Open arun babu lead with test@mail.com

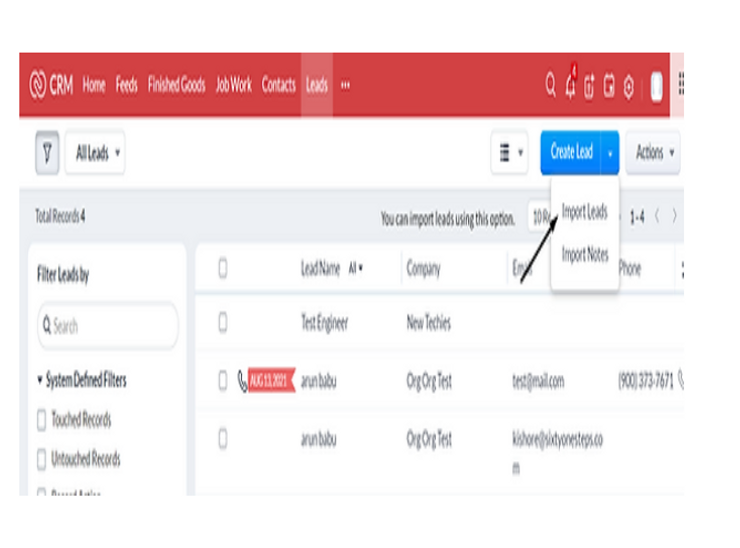319,381
